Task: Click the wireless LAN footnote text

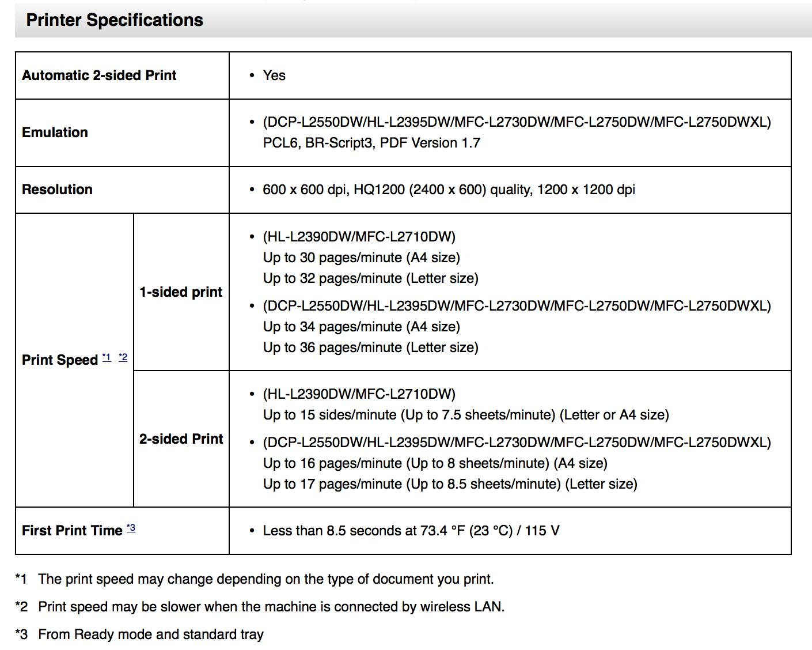Action: coord(271,607)
